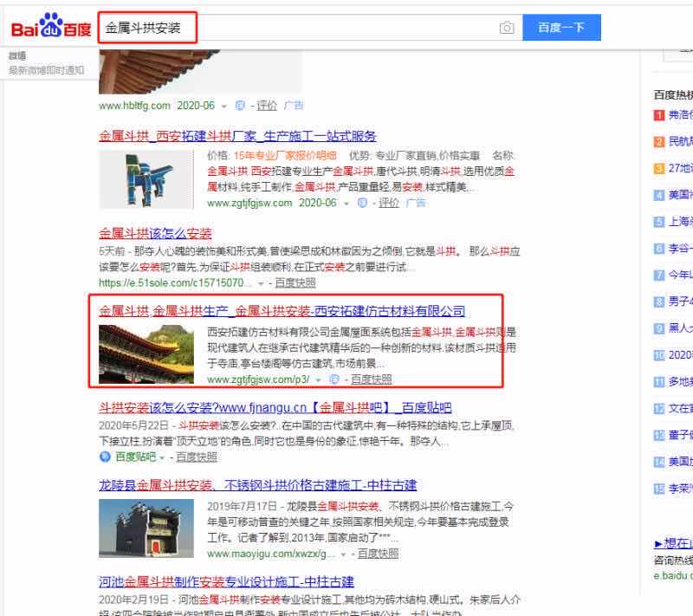Click the badge icon next to zgtjfgjsw.com/p3/
Viewport: 693px width, 616px height.
(334, 379)
